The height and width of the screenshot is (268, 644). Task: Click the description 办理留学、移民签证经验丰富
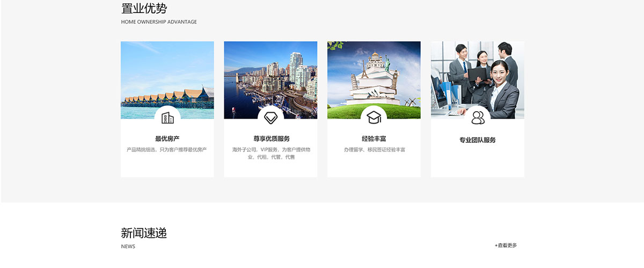coord(375,149)
